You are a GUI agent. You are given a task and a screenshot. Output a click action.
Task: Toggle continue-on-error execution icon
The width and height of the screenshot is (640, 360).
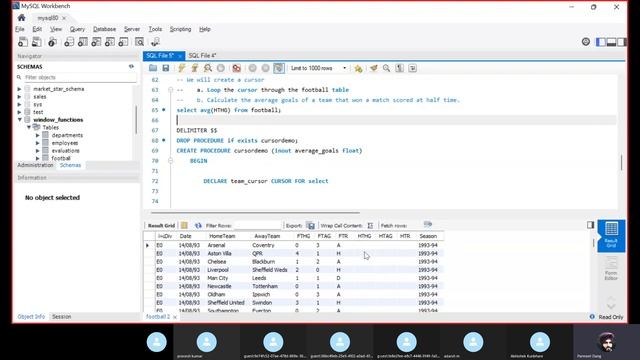click(x=236, y=68)
